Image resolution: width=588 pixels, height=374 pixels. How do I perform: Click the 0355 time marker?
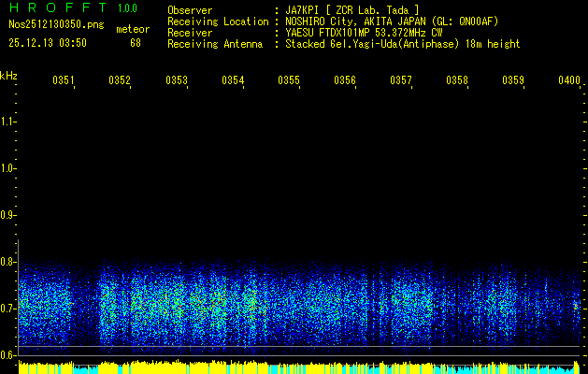(289, 81)
